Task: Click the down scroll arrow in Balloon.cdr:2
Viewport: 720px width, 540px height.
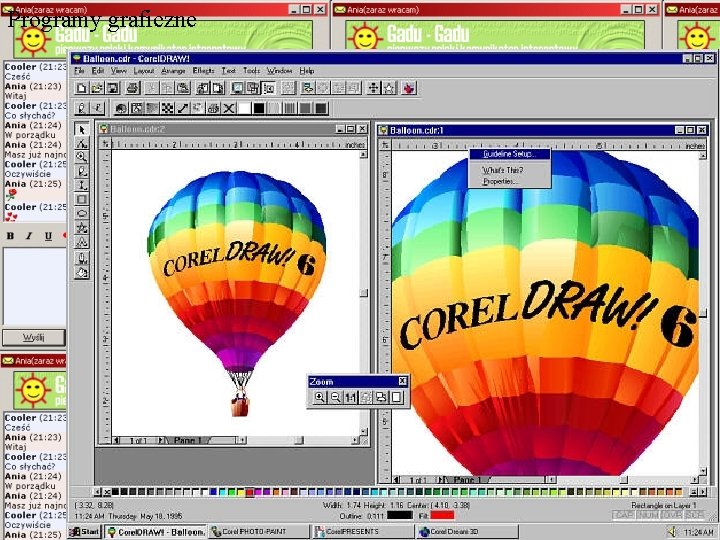Action: [364, 432]
